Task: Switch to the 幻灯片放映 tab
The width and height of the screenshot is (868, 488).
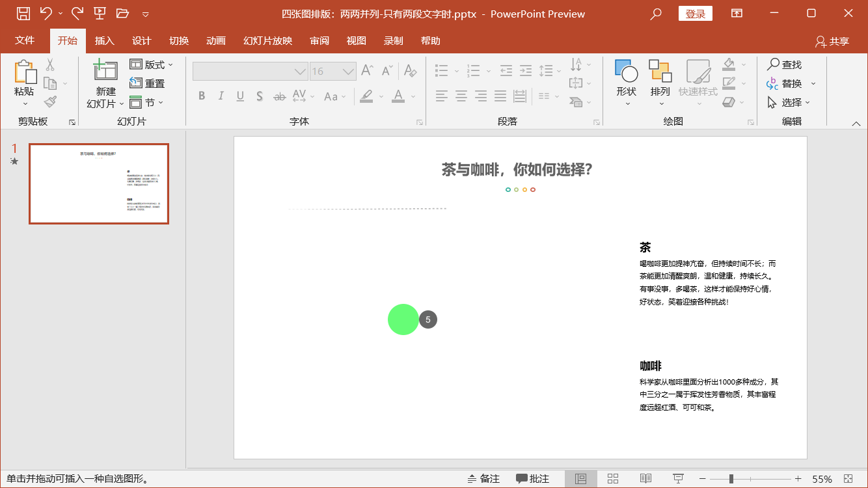Action: point(268,40)
